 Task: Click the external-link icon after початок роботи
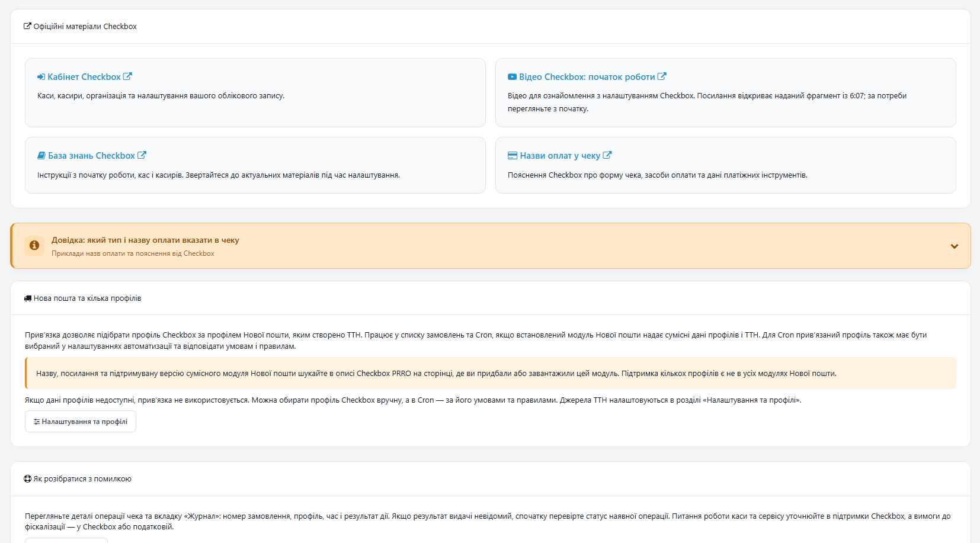(662, 76)
